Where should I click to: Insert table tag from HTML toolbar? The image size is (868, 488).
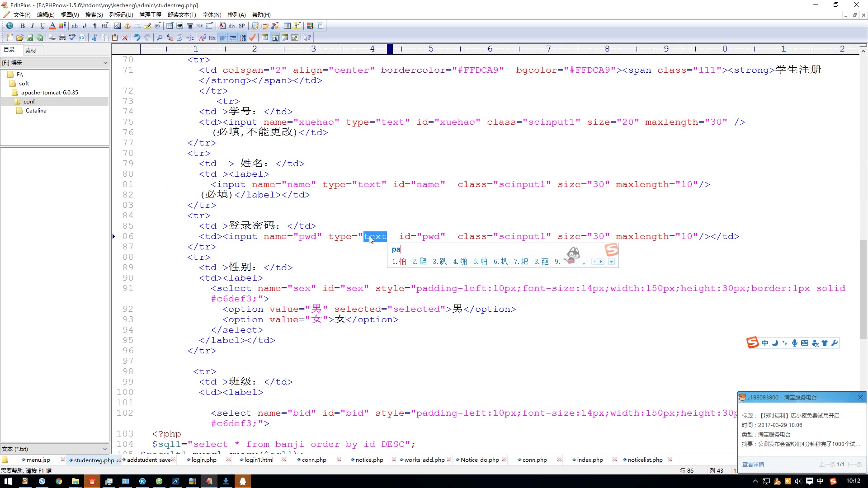point(170,26)
